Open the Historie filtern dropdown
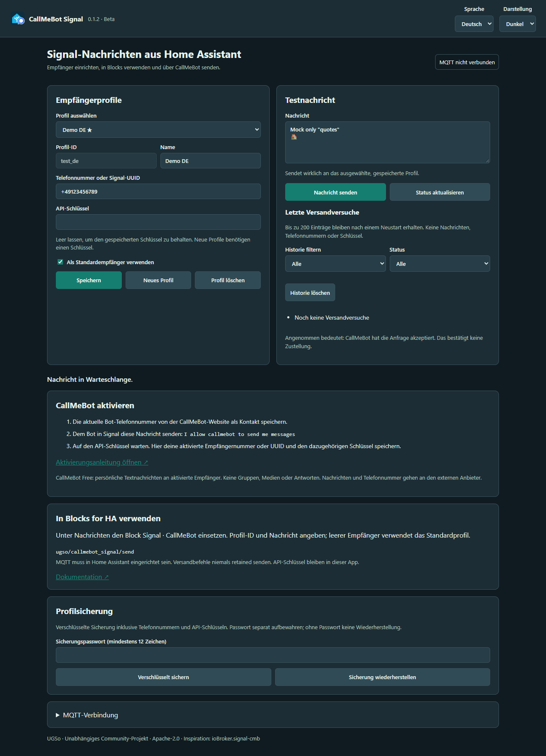This screenshot has height=756, width=546. [335, 264]
